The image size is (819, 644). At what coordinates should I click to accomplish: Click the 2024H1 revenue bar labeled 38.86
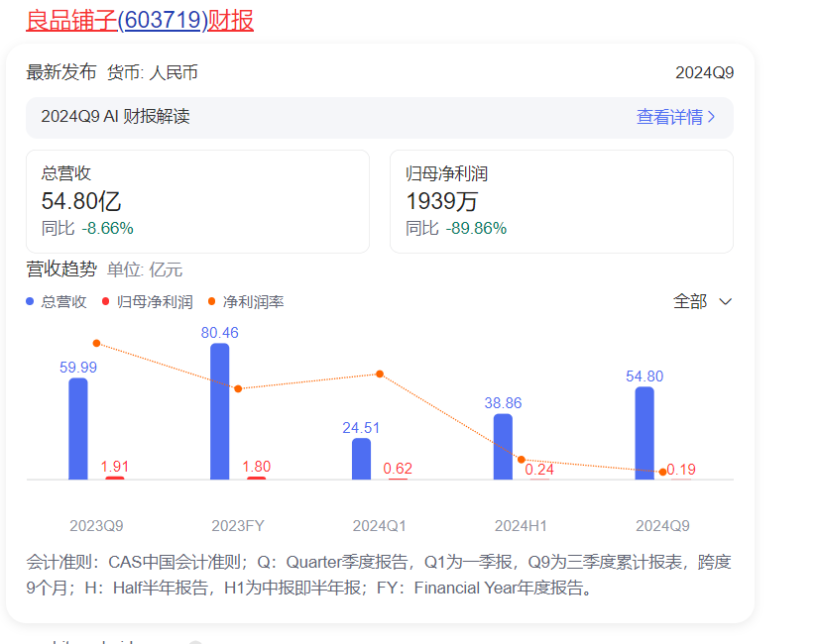[x=503, y=447]
